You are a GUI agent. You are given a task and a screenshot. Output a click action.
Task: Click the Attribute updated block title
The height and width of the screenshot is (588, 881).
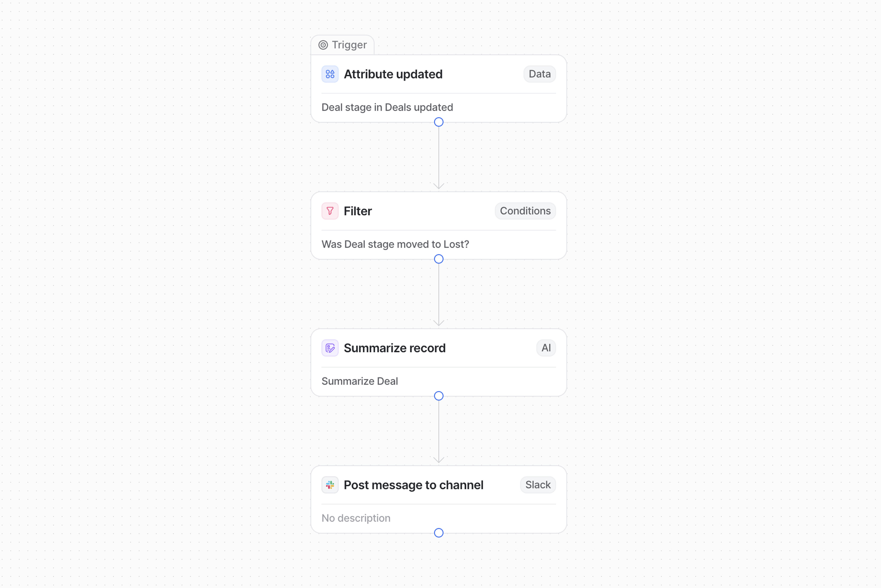click(x=393, y=74)
